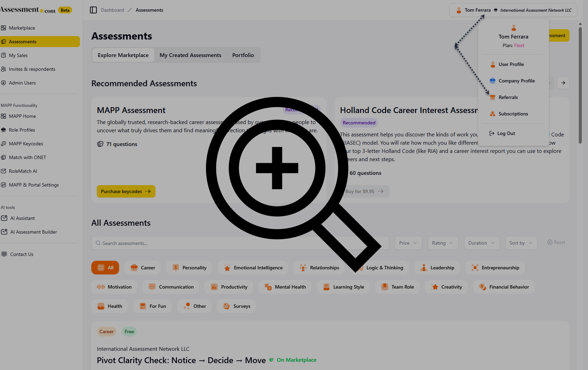Viewport: 588px width, 370px height.
Task: Click the Recommended badge on Holland Code
Action: pos(359,123)
